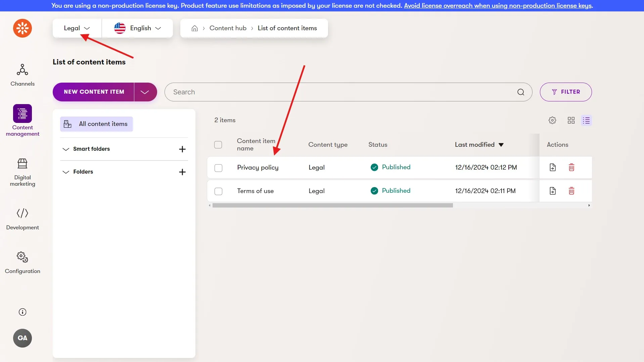Open Configuration sidebar section
Screen dimensions: 644x362
22,263
